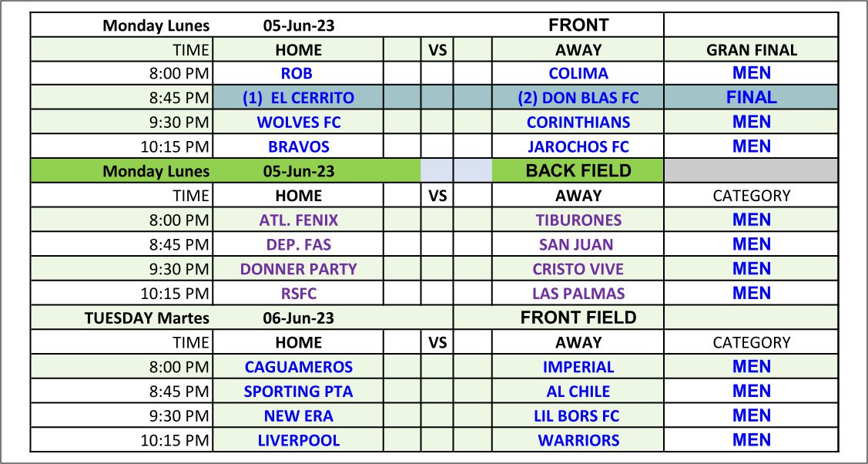This screenshot has width=868, height=464.
Task: Select the FINAL category cell
Action: (751, 97)
